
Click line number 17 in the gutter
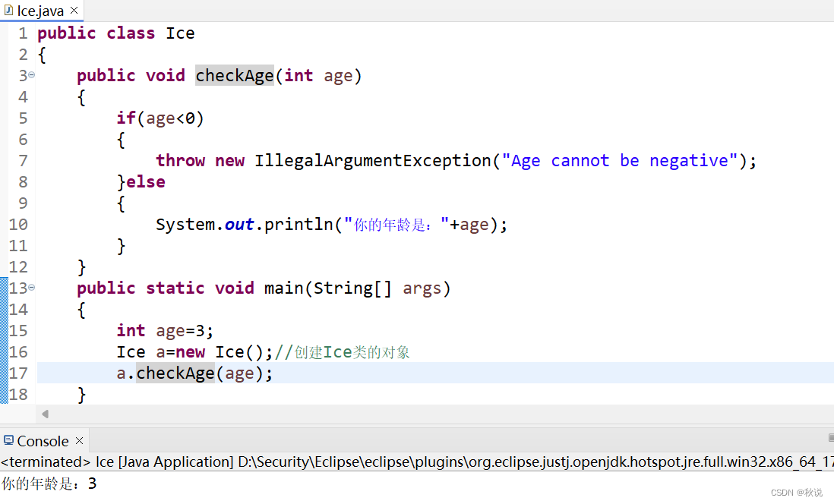(18, 373)
